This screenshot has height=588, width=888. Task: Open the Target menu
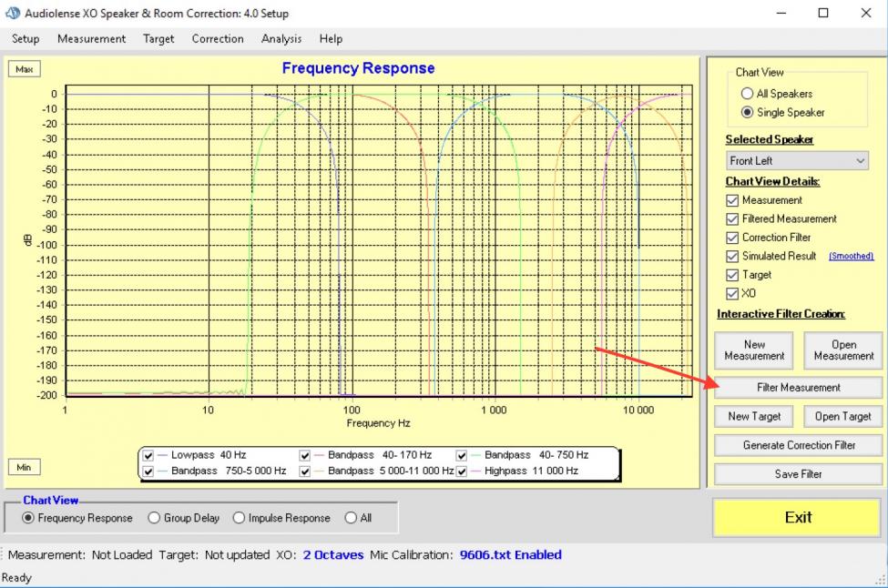point(158,38)
